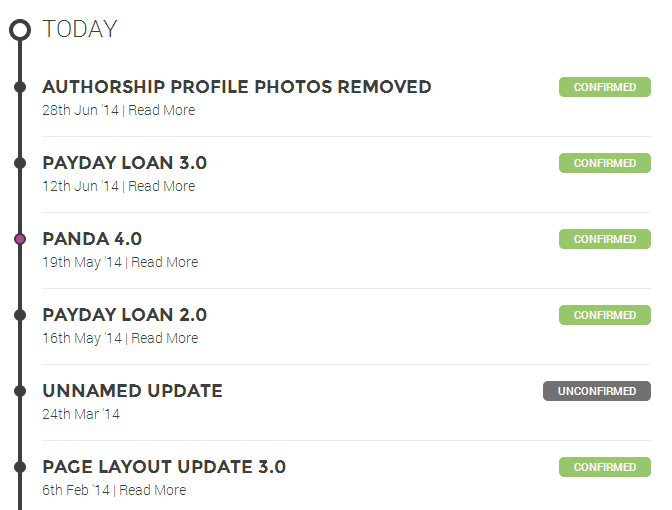Open Read More for Authorship Profile Photos Removed
This screenshot has height=510, width=672.
pyautogui.click(x=162, y=110)
